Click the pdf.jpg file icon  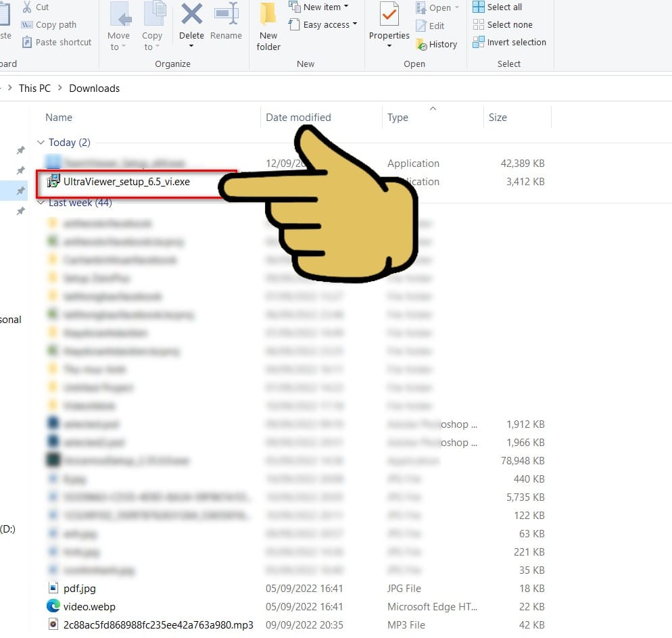[x=53, y=588]
